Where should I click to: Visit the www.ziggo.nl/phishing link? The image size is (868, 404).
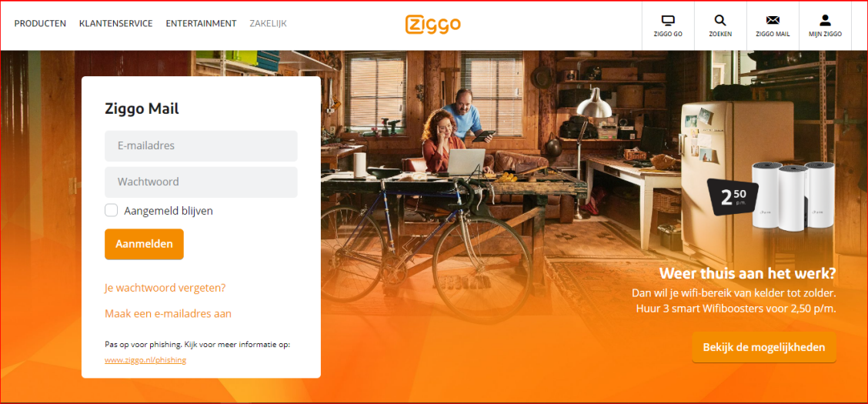pyautogui.click(x=145, y=359)
